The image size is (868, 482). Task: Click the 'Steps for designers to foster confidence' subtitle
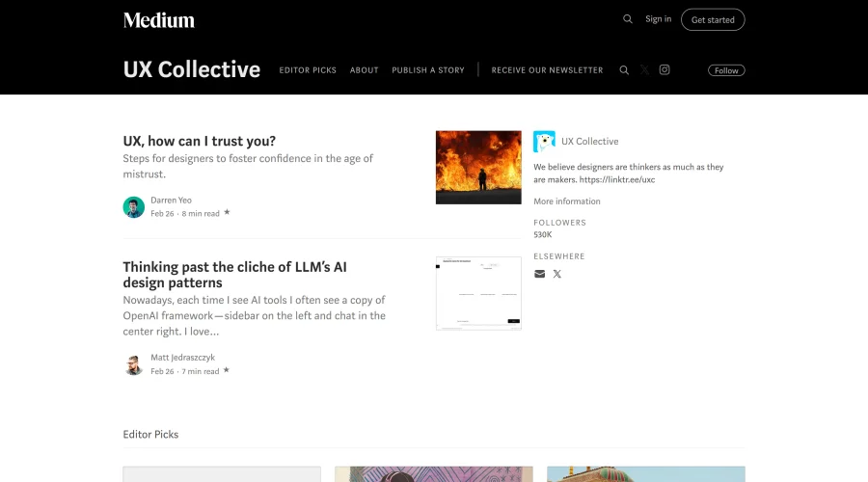pos(248,166)
